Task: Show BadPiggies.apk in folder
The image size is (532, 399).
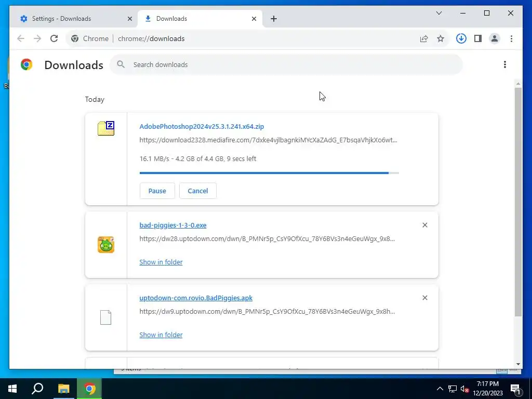Action: tap(161, 335)
